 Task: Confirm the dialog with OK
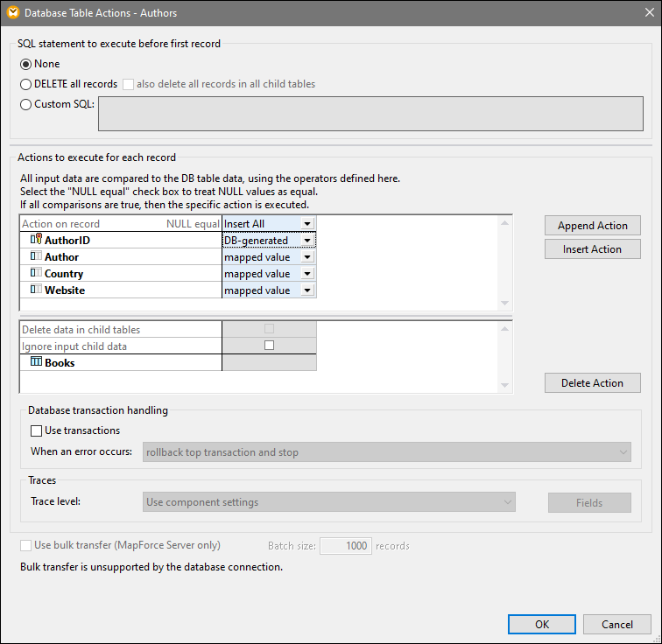tap(542, 624)
